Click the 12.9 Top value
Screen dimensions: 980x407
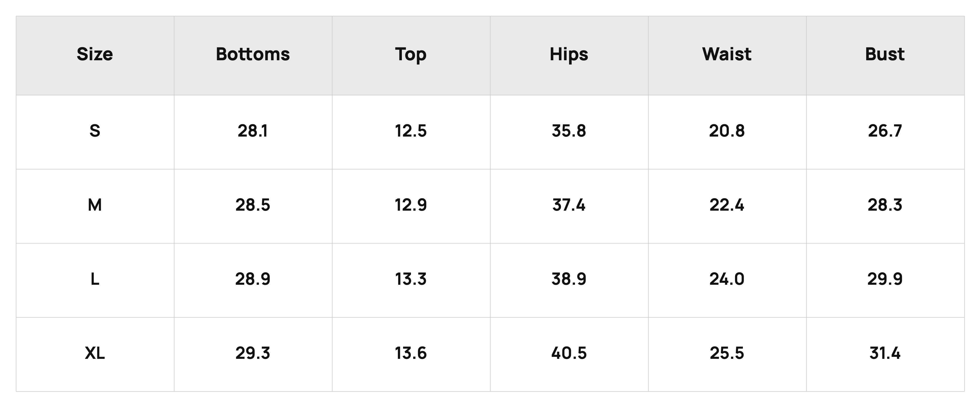pyautogui.click(x=411, y=205)
